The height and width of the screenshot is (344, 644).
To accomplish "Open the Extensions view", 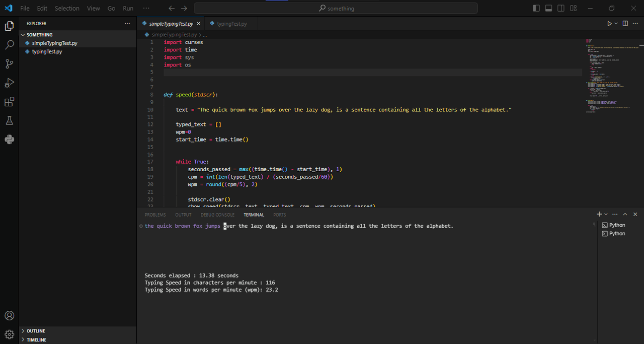I will pos(9,102).
